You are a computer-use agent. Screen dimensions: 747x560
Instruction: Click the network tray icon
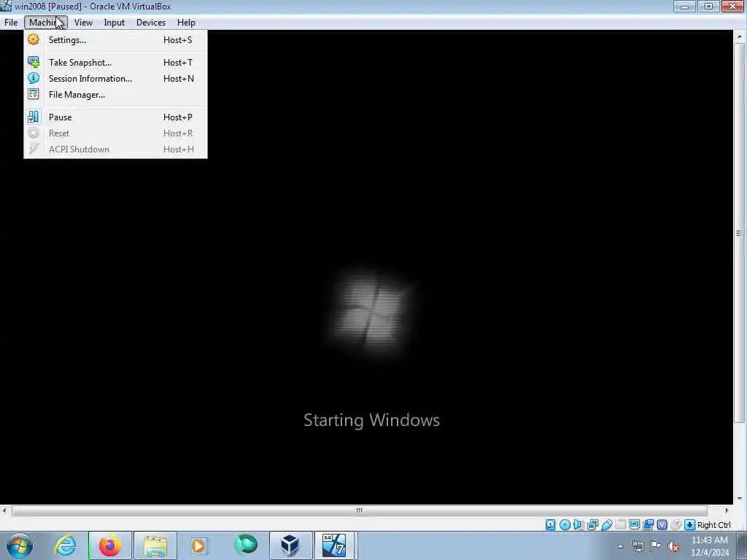click(x=638, y=547)
